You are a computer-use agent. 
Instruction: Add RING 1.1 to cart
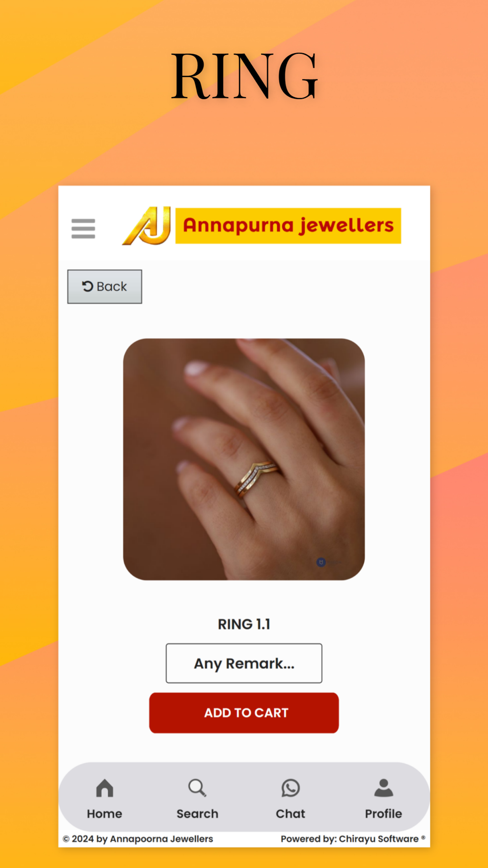pos(244,713)
